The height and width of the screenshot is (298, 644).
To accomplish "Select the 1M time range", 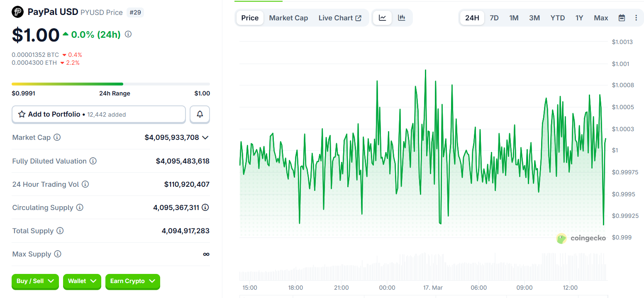I will (x=514, y=18).
